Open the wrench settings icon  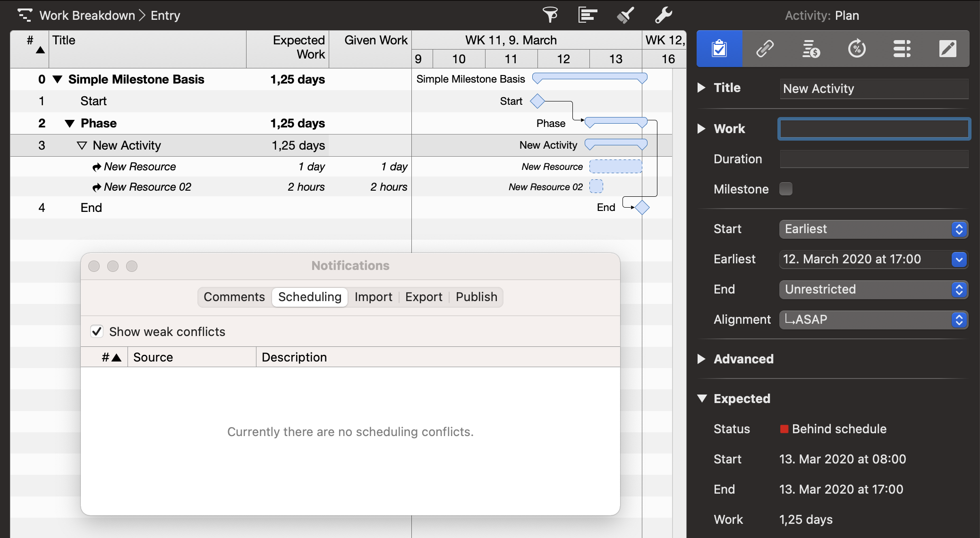pos(664,15)
